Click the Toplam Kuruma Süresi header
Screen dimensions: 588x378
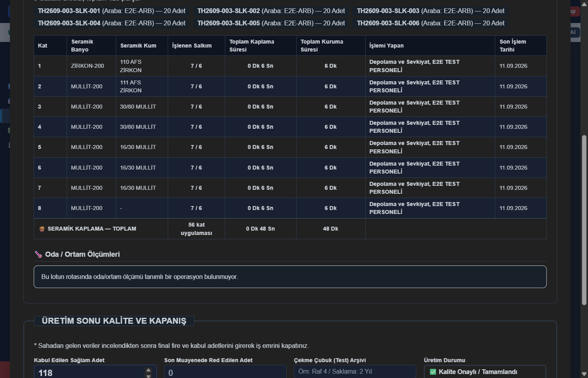pyautogui.click(x=331, y=46)
